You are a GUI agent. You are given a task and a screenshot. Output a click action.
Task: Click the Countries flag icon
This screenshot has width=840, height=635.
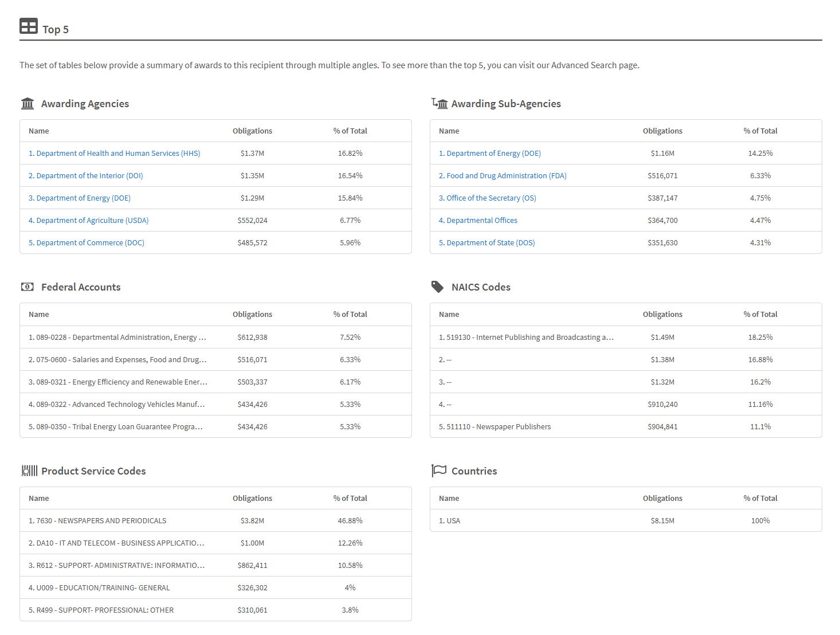(x=439, y=471)
